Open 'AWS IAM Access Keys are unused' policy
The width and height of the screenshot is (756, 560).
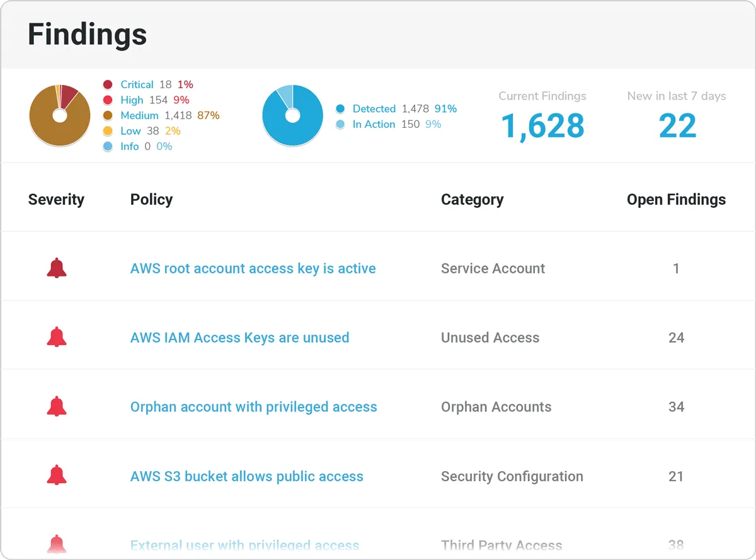(x=239, y=338)
